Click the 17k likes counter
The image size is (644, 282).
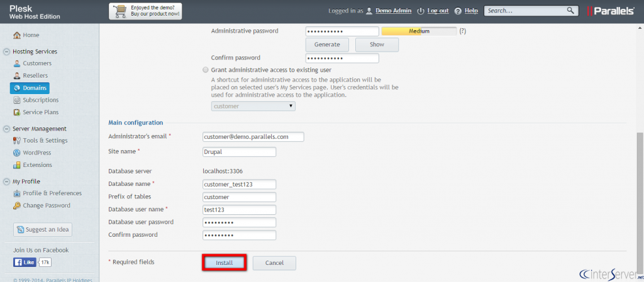click(45, 263)
